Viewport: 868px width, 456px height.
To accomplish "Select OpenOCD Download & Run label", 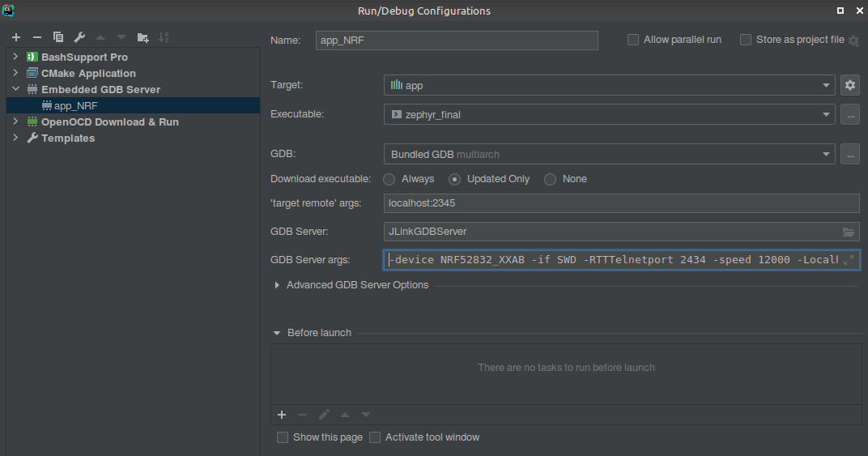I will [109, 121].
